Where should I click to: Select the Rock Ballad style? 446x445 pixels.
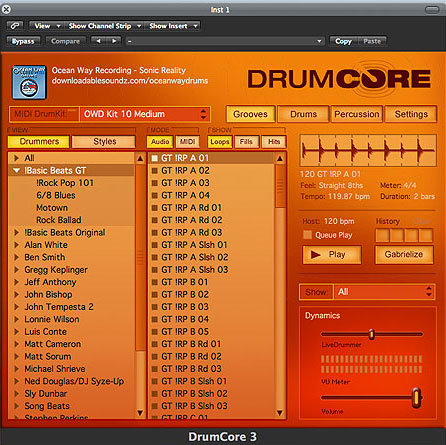[59, 220]
